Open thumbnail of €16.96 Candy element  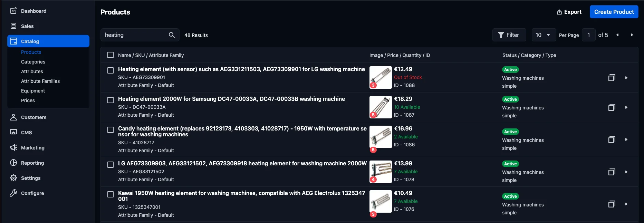coord(381,137)
